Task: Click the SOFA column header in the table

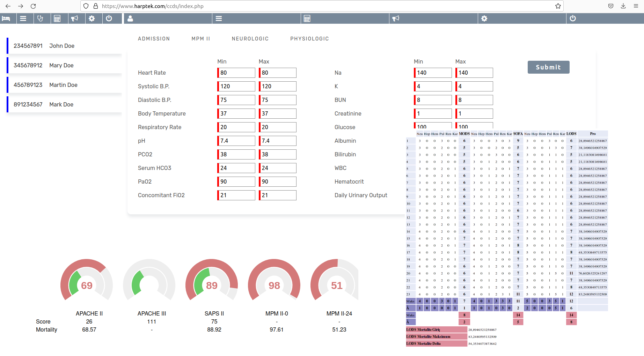Action: [x=518, y=134]
